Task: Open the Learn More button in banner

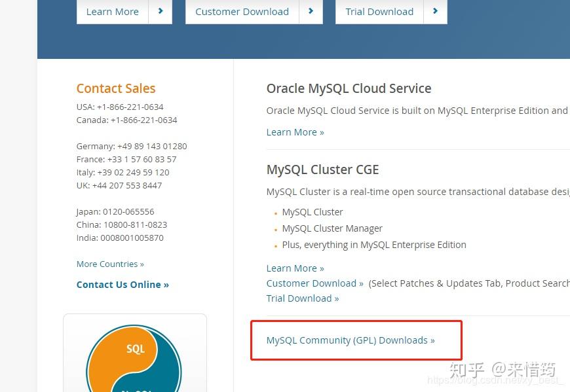Action: 112,12
